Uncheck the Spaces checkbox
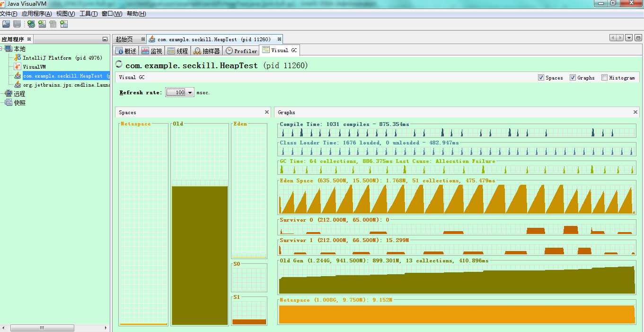Image resolution: width=644 pixels, height=332 pixels. 541,78
